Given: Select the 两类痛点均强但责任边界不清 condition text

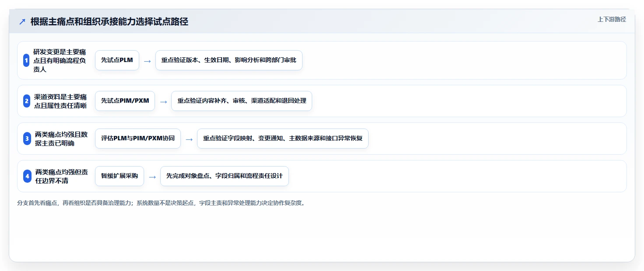Looking at the screenshot, I should [62, 176].
